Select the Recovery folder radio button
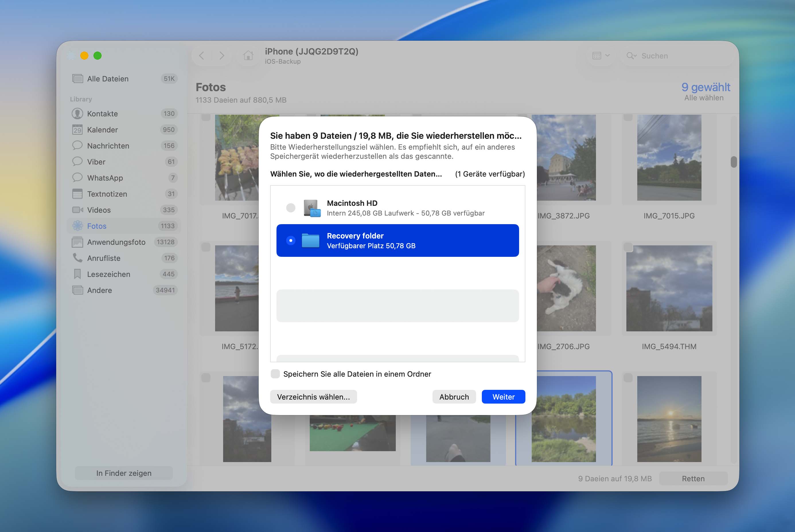 pos(291,240)
